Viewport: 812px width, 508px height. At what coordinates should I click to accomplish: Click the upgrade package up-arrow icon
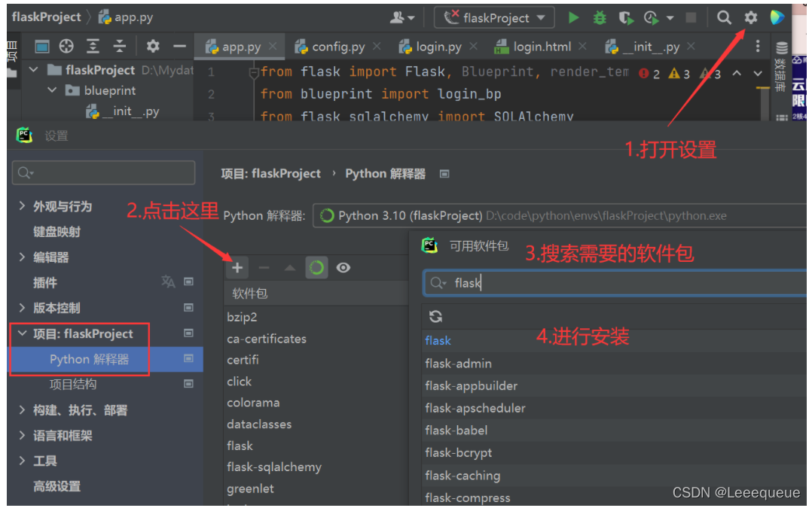290,267
